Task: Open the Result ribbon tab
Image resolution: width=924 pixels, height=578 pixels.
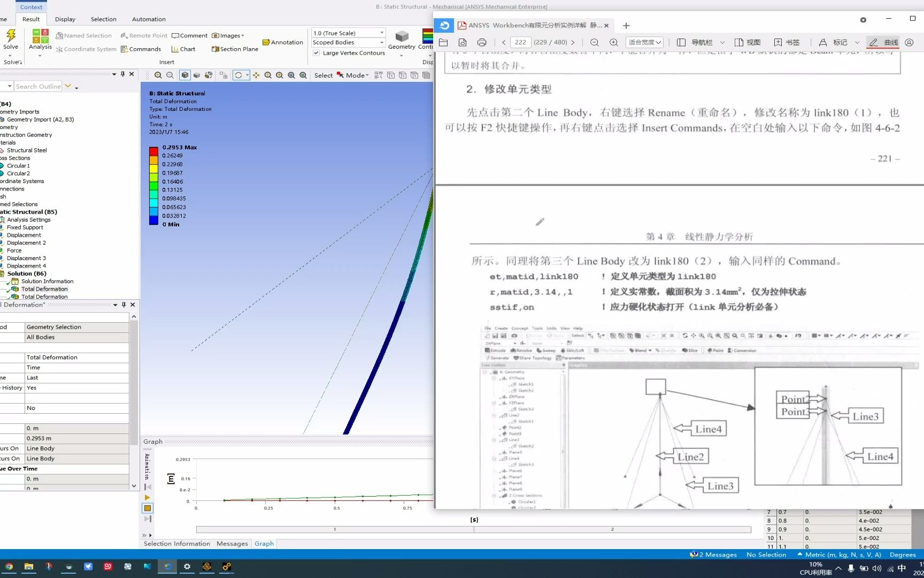Action: coord(31,19)
